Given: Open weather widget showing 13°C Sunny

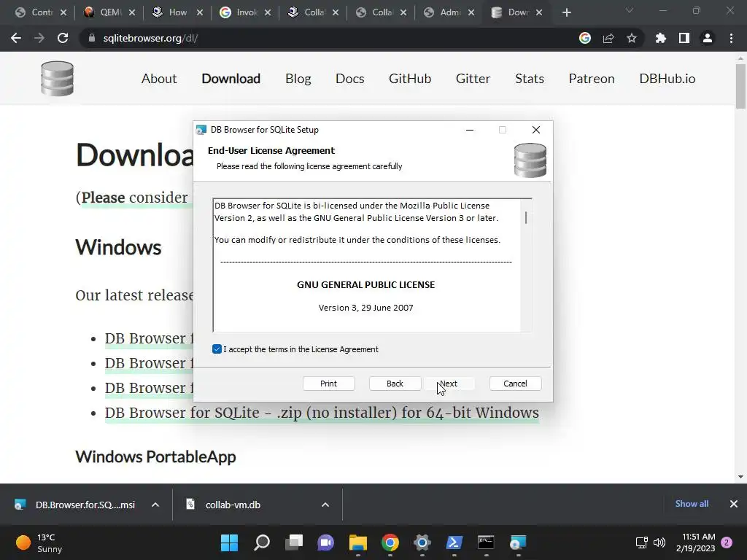Looking at the screenshot, I should click(39, 542).
